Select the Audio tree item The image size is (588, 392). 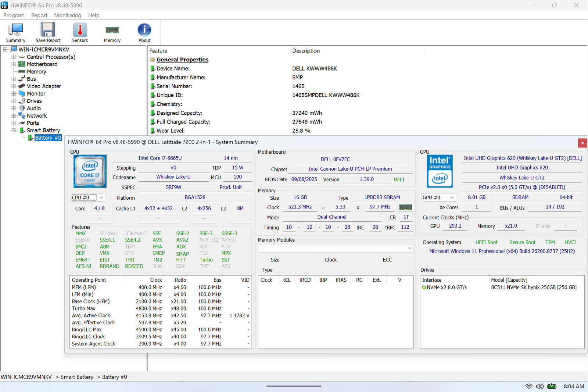coord(34,108)
